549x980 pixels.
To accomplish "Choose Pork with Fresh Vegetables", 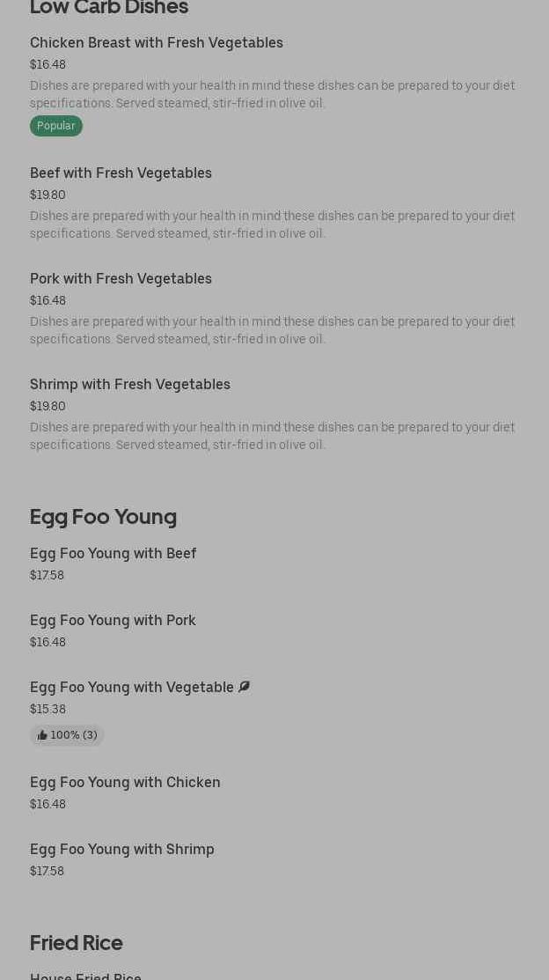I will click(121, 278).
